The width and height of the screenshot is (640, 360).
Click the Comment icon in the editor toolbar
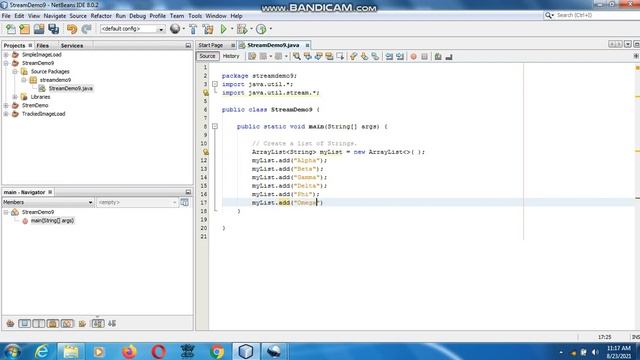tap(438, 57)
